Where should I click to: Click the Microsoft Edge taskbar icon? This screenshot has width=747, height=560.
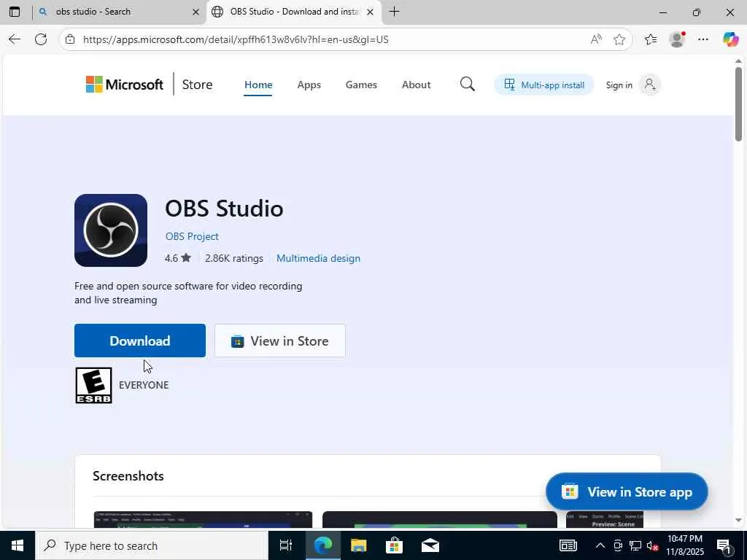coord(322,545)
